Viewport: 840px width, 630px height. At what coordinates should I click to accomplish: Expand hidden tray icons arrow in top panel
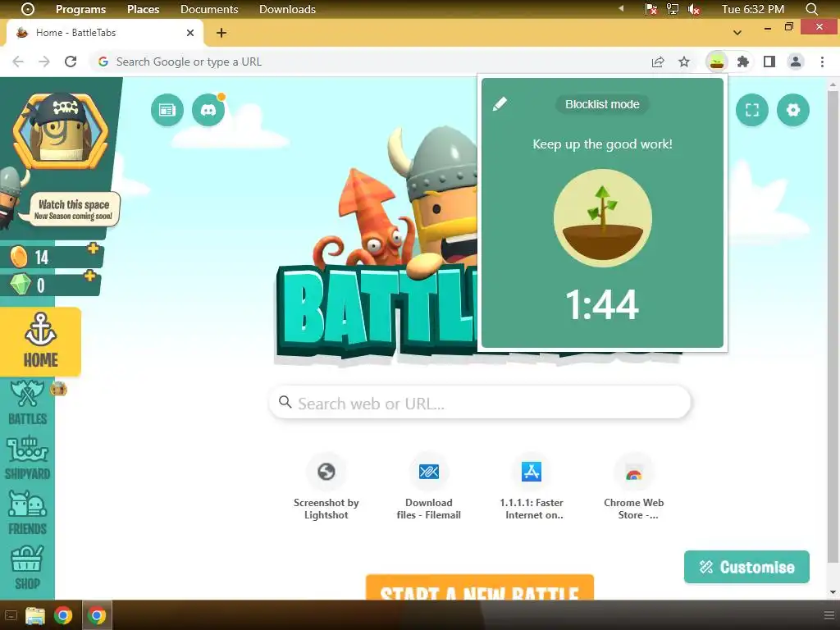(x=622, y=8)
